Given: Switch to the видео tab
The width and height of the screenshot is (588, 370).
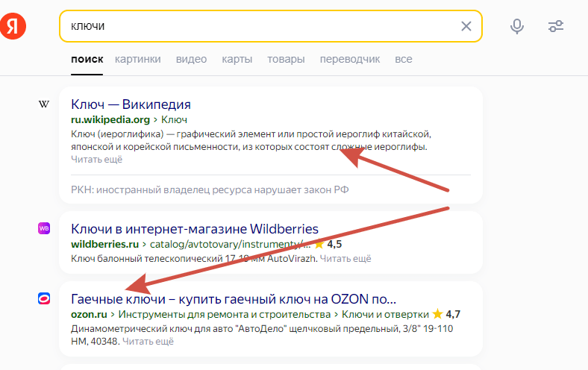Looking at the screenshot, I should pos(191,59).
